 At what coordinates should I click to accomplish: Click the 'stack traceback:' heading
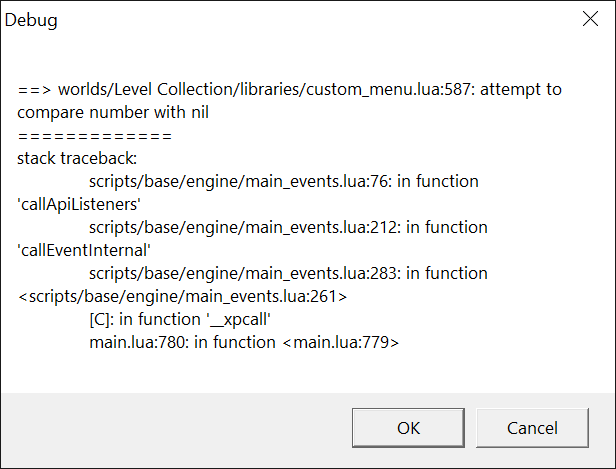point(77,159)
